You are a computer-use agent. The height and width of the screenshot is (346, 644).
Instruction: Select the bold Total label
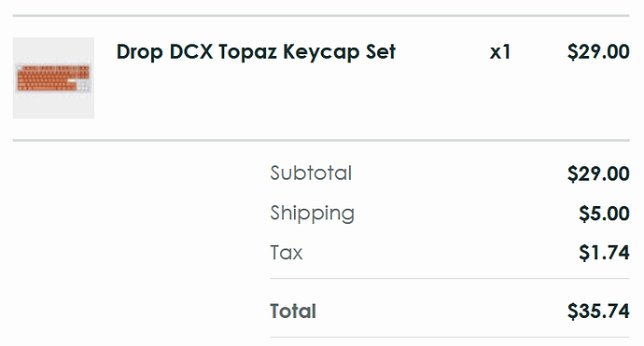[293, 311]
